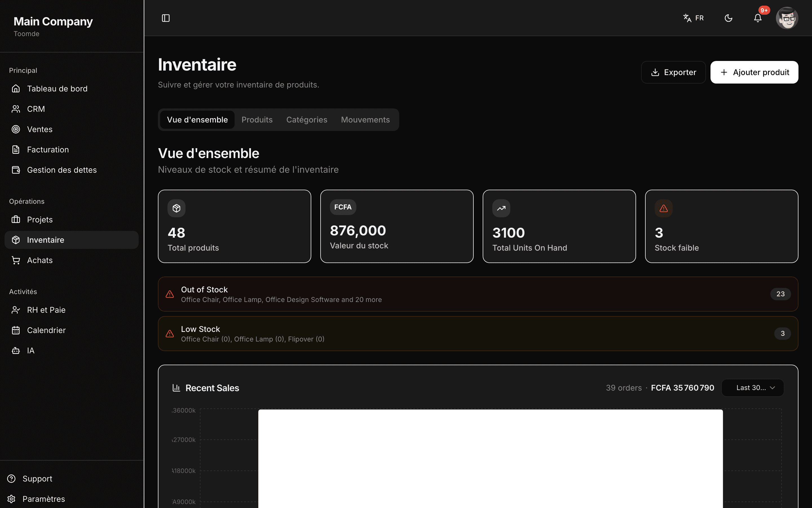Click the Exporter button
This screenshot has height=508, width=812.
point(673,72)
